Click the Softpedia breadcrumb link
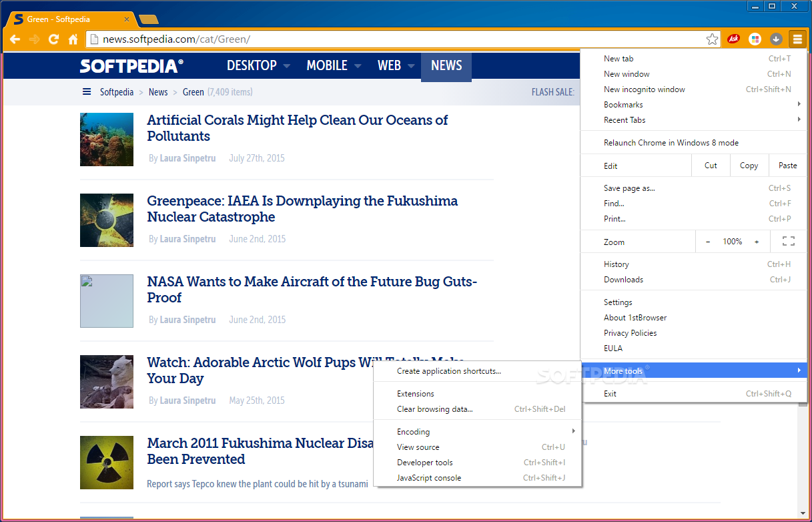812x522 pixels. coord(117,92)
